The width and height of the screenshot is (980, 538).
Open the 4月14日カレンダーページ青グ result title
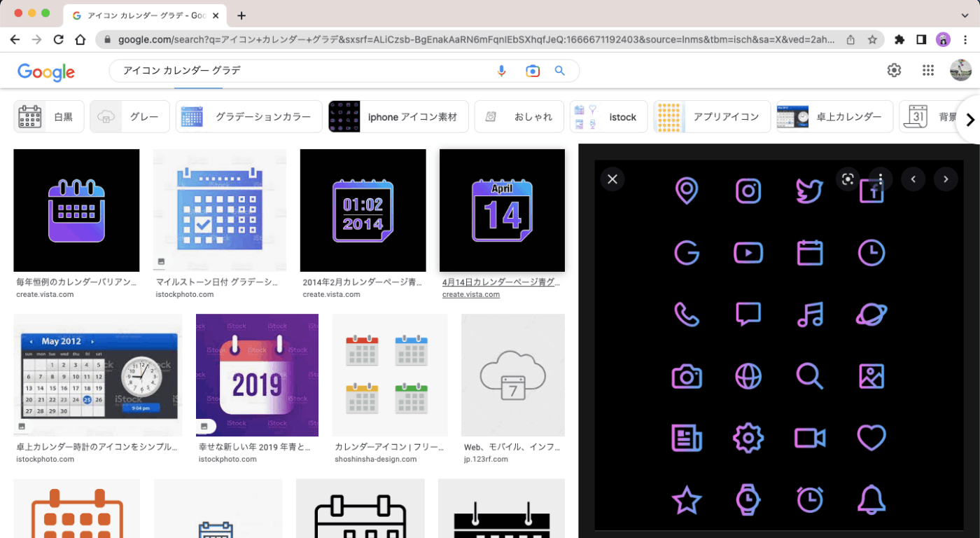click(x=502, y=282)
